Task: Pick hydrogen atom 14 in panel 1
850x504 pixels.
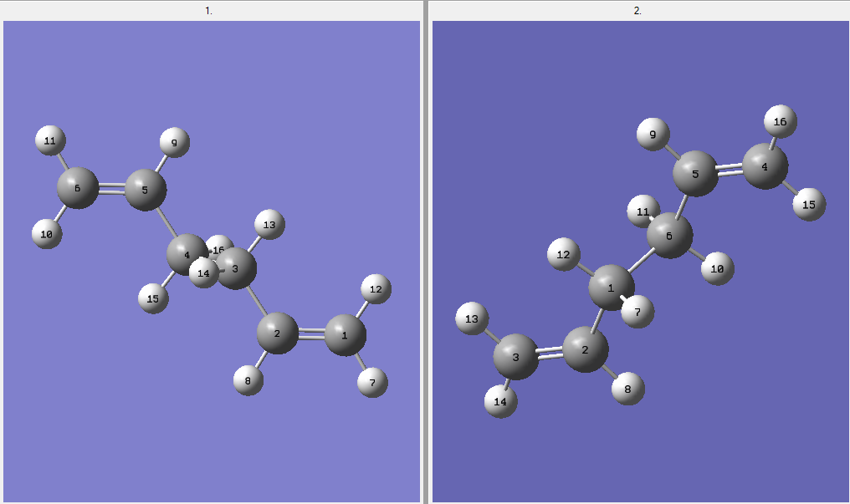Action: coord(203,273)
